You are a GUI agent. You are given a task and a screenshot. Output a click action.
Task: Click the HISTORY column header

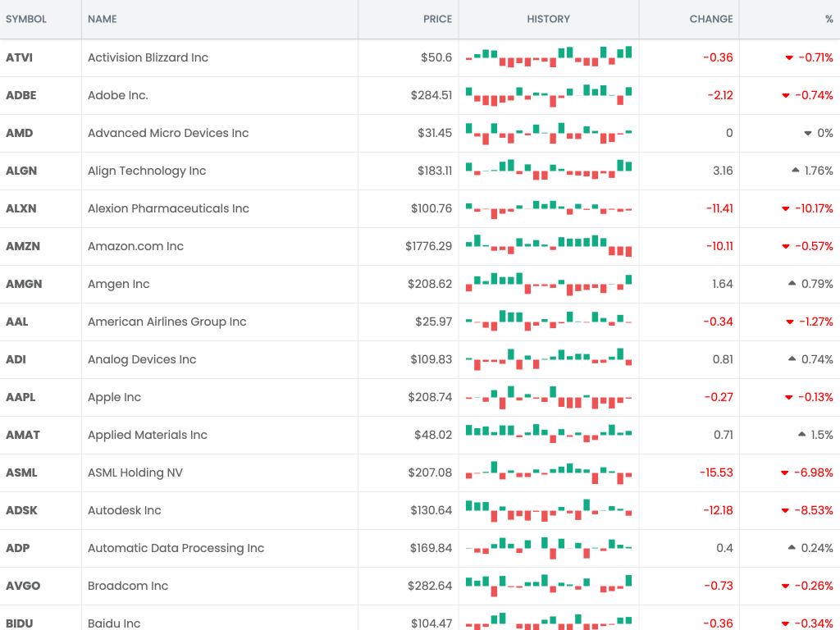548,20
